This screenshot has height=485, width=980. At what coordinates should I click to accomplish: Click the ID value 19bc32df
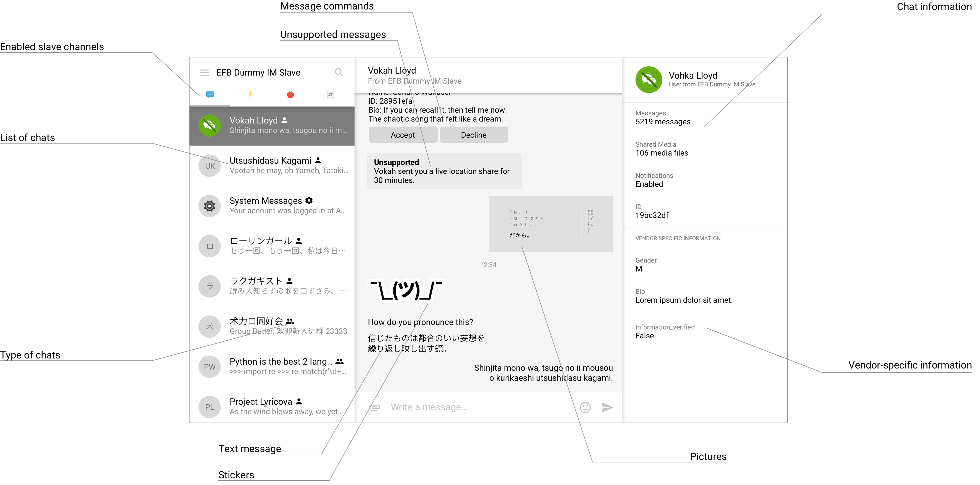coord(652,215)
